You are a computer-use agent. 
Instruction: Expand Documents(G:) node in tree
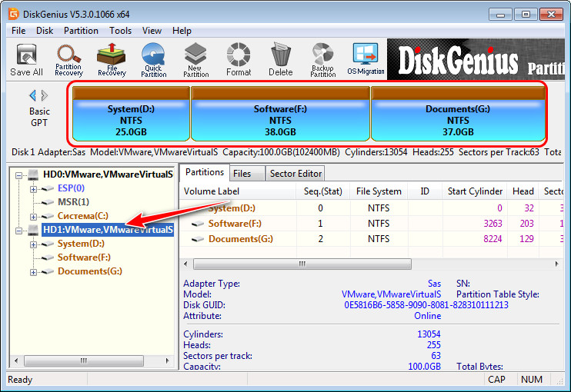(33, 272)
